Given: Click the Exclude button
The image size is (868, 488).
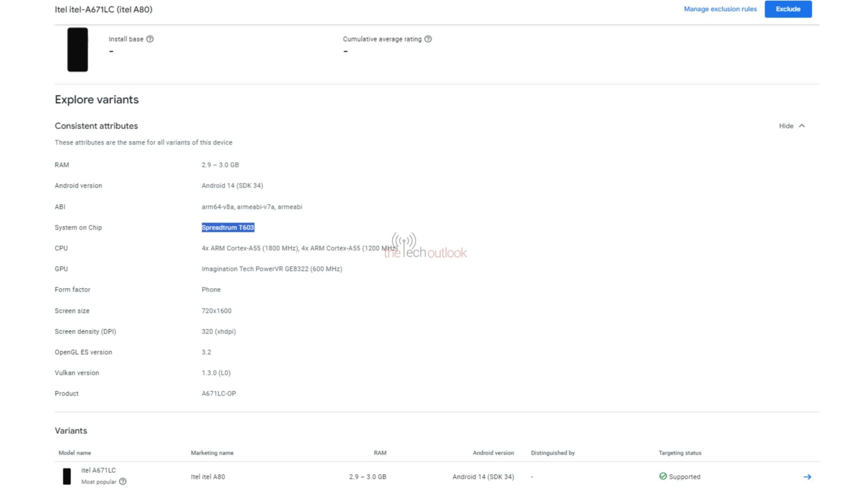Looking at the screenshot, I should point(788,9).
